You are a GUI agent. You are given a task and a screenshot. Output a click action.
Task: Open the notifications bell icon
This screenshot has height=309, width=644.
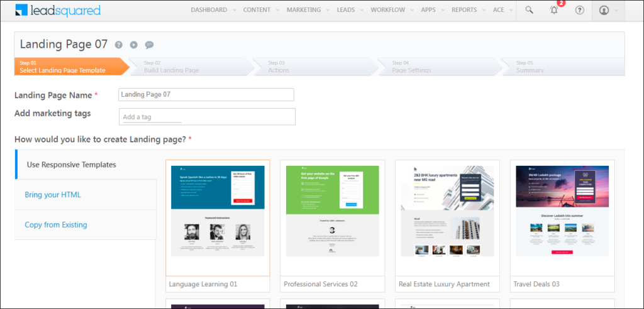555,10
